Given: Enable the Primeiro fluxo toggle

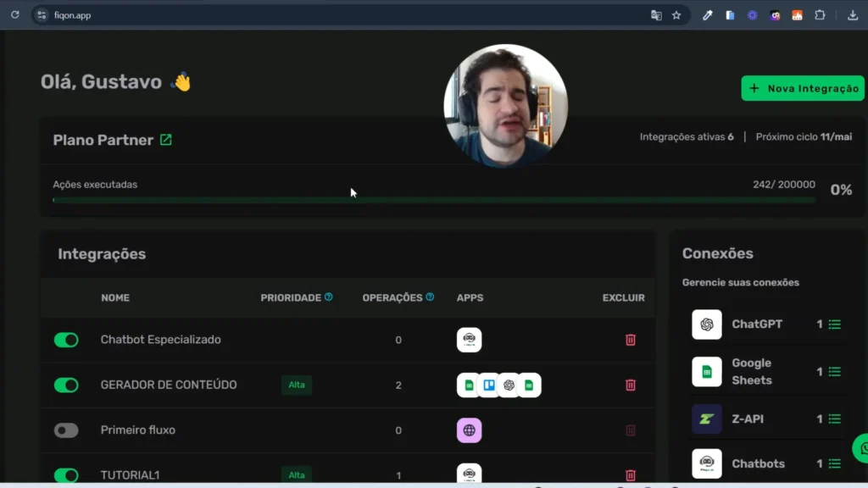Looking at the screenshot, I should (x=66, y=430).
